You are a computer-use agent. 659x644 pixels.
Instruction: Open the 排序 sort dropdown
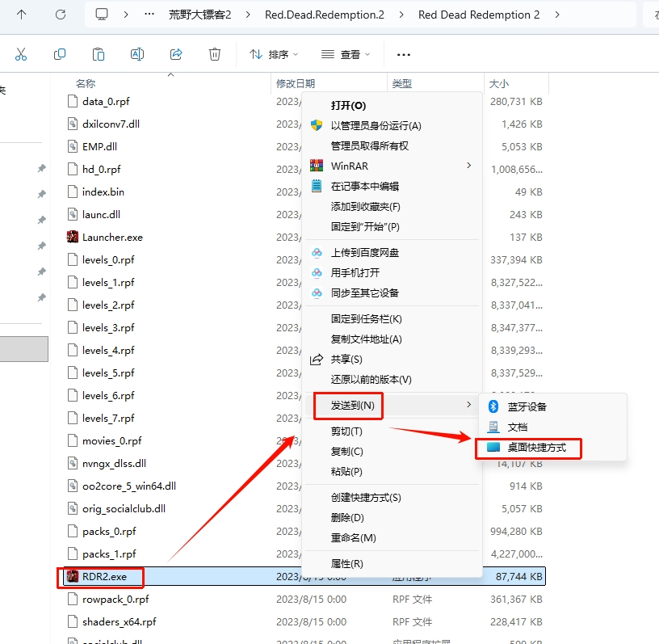278,54
